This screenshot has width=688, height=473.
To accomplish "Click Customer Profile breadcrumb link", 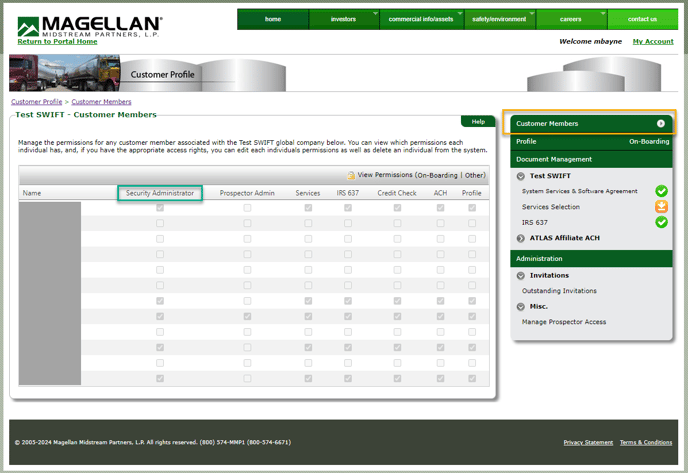I will click(36, 102).
